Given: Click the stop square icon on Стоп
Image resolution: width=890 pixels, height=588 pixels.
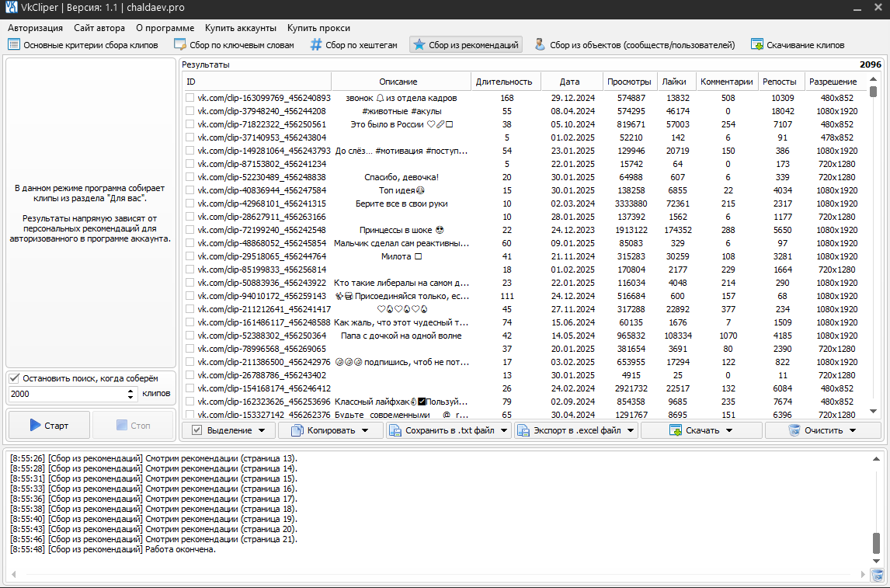Looking at the screenshot, I should tap(121, 425).
